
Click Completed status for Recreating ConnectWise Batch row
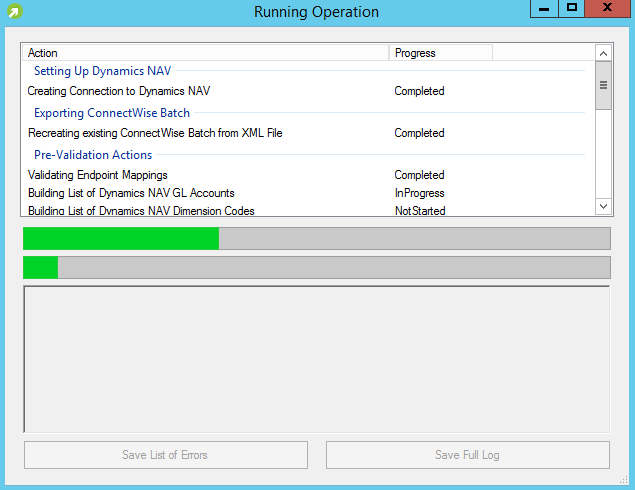click(x=420, y=133)
